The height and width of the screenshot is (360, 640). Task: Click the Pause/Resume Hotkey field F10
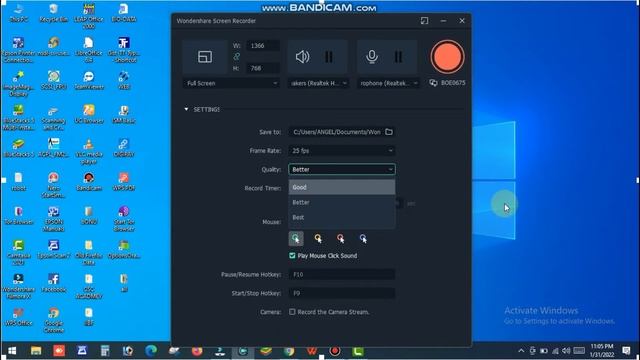tap(342, 275)
